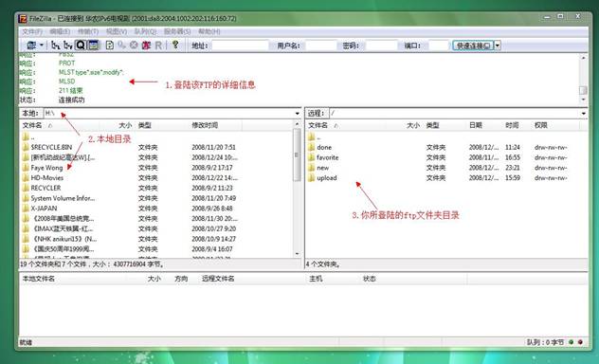
Task: Expand the remote path 远程 dropdown
Action: click(583, 114)
